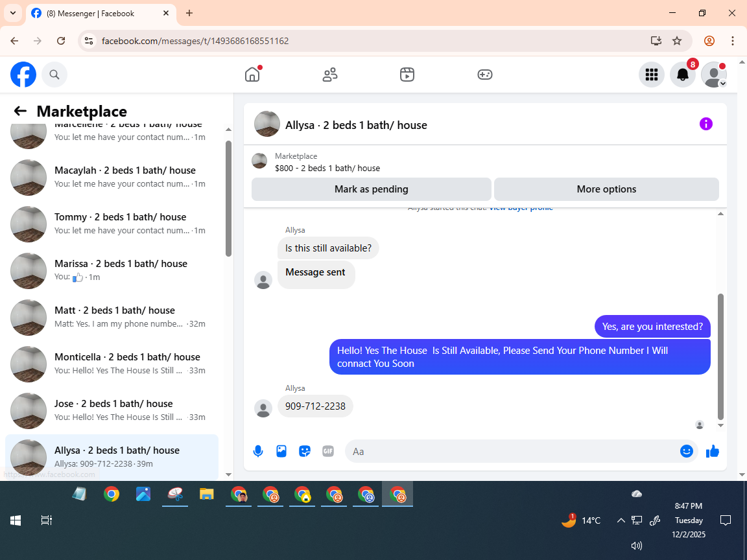Image resolution: width=747 pixels, height=560 pixels.
Task: Click the $800 listing thumbnail under Marketplace
Action: click(259, 161)
